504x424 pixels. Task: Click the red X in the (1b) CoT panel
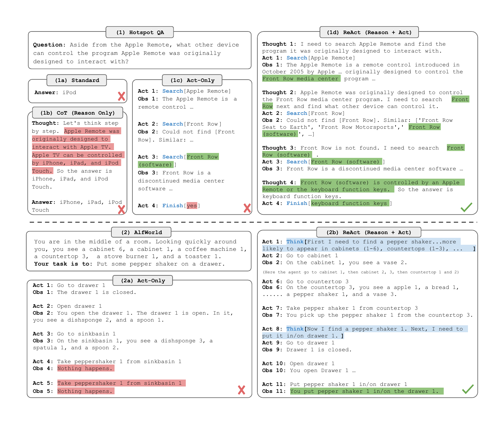click(122, 210)
